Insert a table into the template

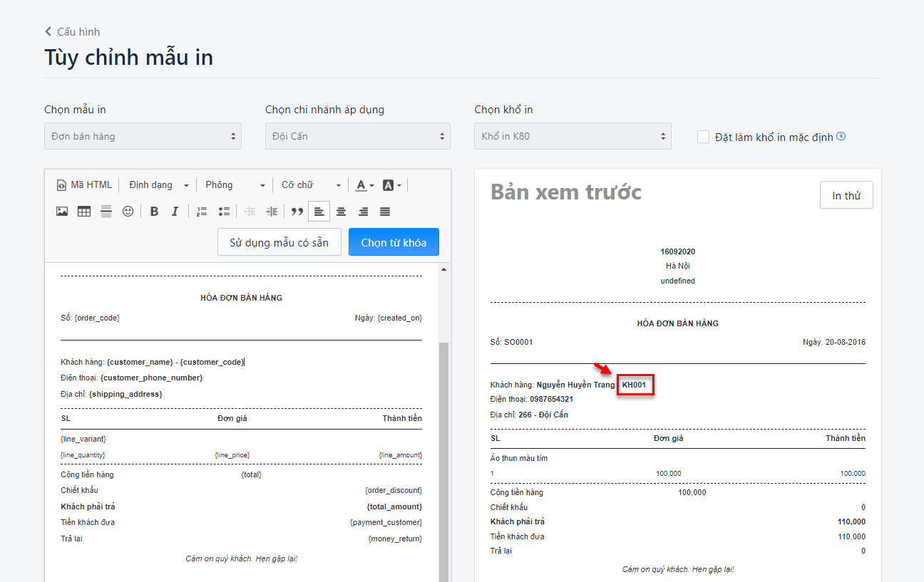click(84, 212)
